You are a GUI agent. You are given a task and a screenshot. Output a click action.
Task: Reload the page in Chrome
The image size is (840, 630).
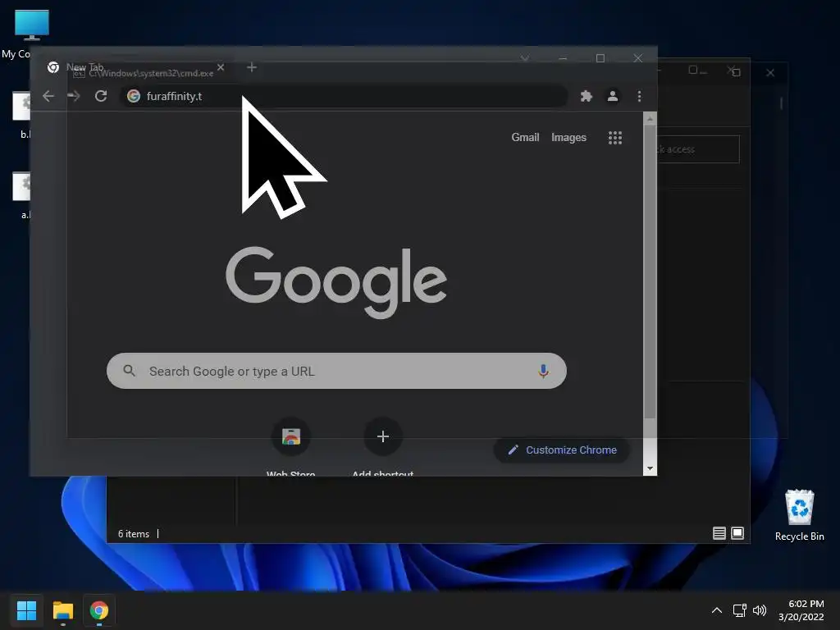tap(101, 96)
